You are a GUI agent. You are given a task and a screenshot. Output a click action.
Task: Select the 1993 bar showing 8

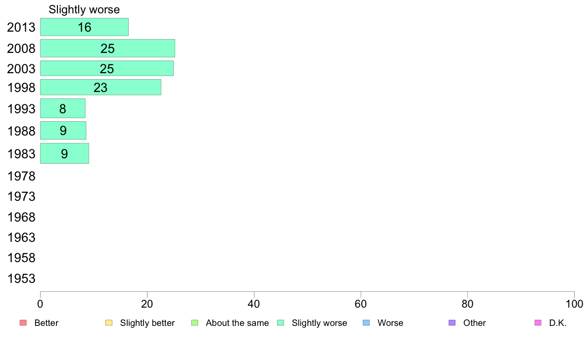click(x=63, y=108)
